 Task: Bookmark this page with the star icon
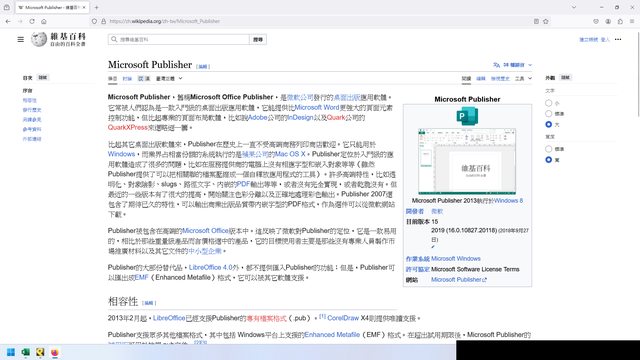[546, 21]
